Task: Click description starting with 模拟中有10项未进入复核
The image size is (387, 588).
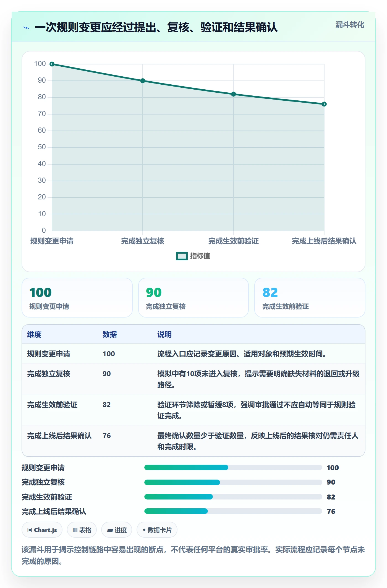Action: [x=258, y=379]
